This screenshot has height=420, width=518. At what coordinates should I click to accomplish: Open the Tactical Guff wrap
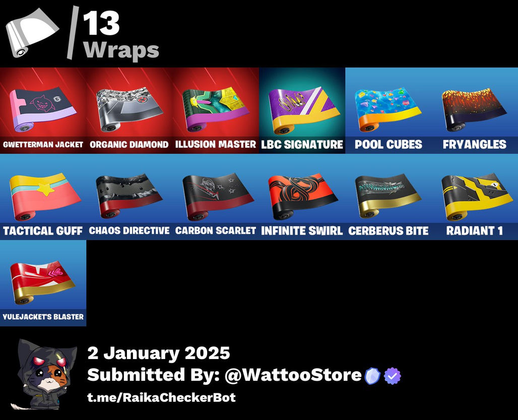(43, 197)
